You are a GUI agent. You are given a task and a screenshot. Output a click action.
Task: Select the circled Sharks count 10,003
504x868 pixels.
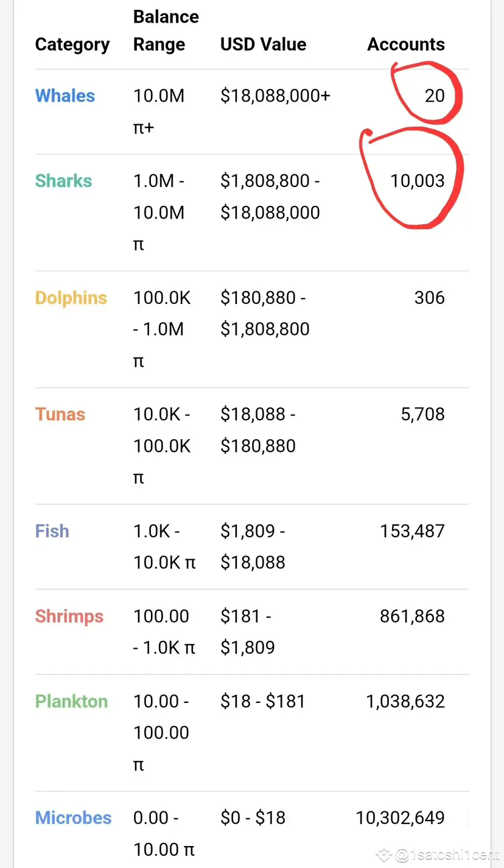[x=418, y=181]
